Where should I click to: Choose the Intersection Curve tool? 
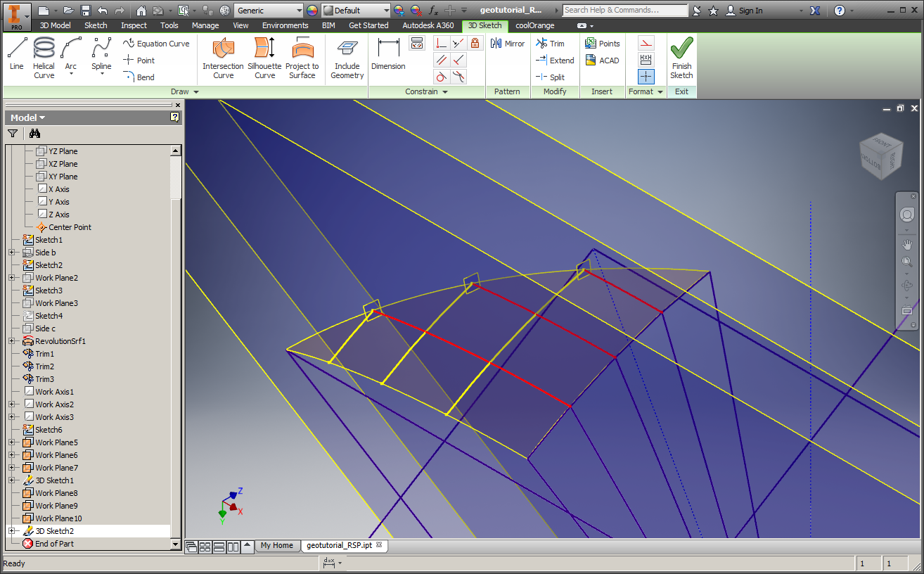[x=223, y=58]
